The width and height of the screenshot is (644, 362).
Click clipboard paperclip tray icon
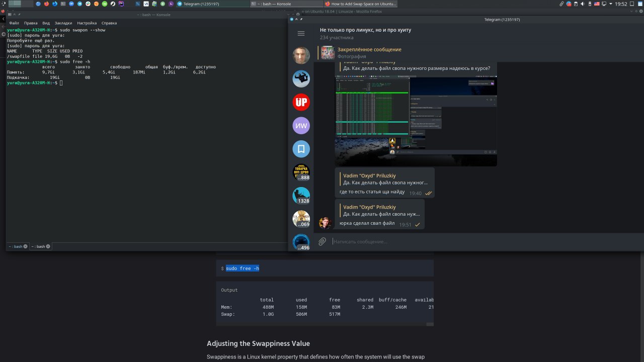[x=561, y=4]
